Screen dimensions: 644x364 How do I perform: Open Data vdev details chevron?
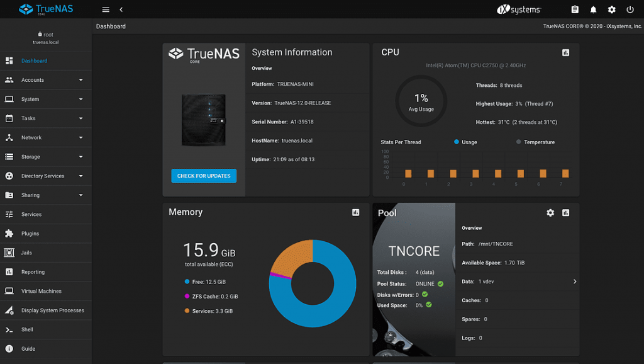click(x=575, y=282)
